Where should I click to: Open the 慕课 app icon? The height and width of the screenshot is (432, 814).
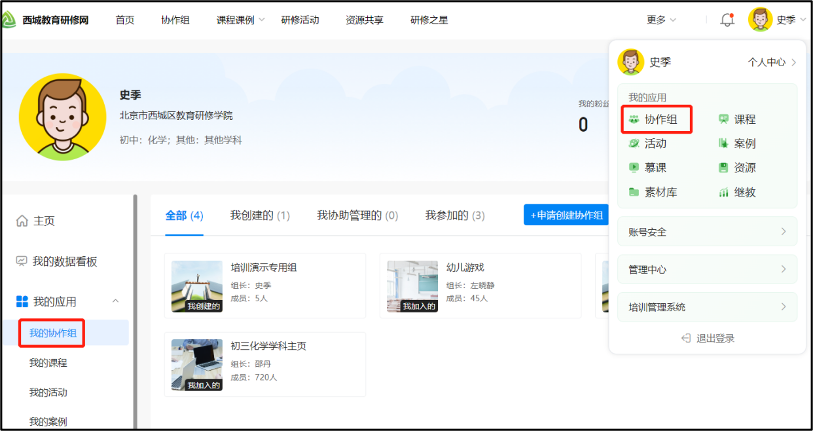[634, 168]
